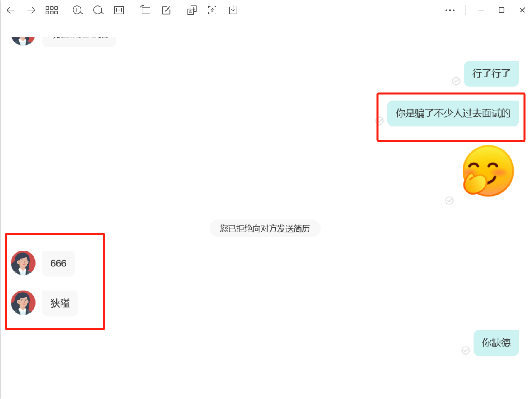Zoom out using the magnifier minus icon

[98, 10]
